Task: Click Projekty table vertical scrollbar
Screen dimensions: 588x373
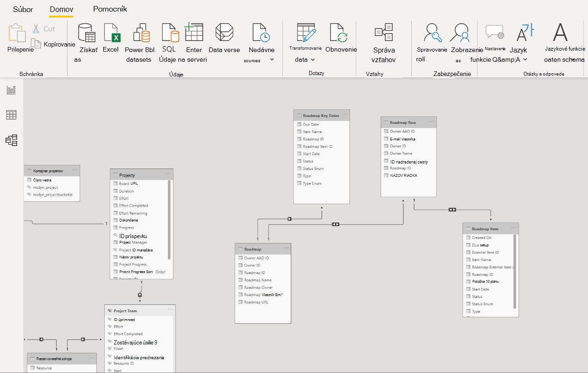Action: (170, 219)
